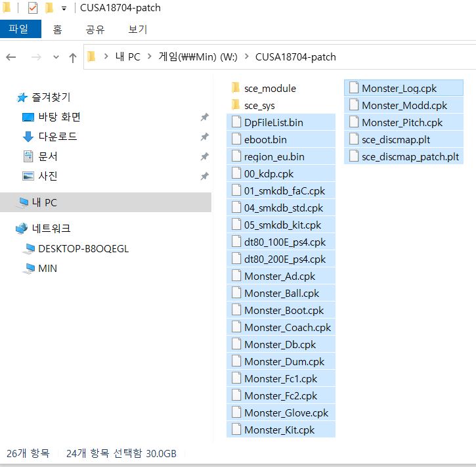Select file DpFileList.bin
This screenshot has height=467, width=476.
281,122
